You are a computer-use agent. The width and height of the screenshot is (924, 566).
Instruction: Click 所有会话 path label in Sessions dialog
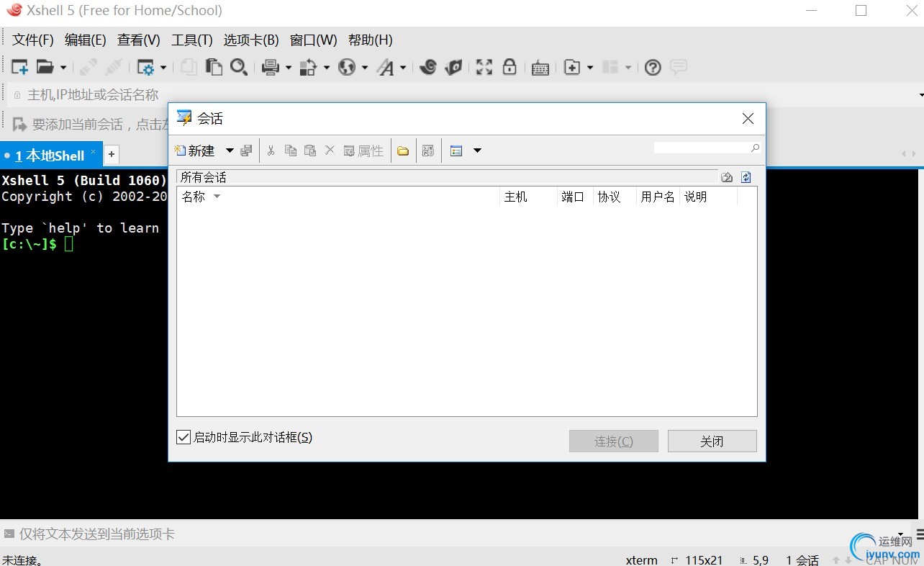tap(204, 177)
